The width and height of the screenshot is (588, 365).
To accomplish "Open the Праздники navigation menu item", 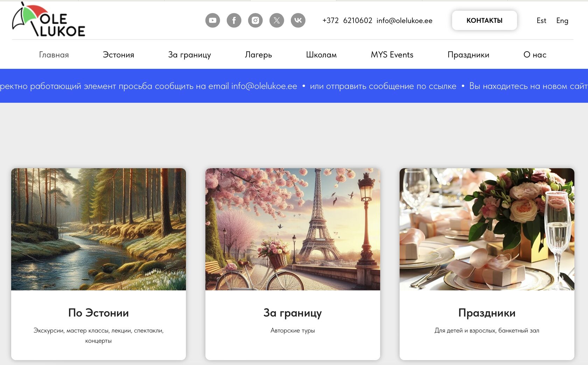I will tap(468, 55).
